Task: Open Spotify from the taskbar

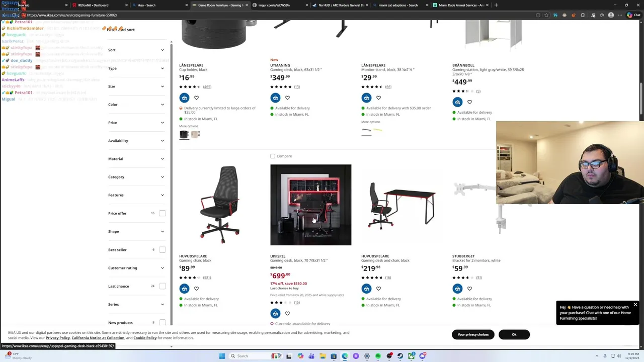Action: [x=378, y=356]
